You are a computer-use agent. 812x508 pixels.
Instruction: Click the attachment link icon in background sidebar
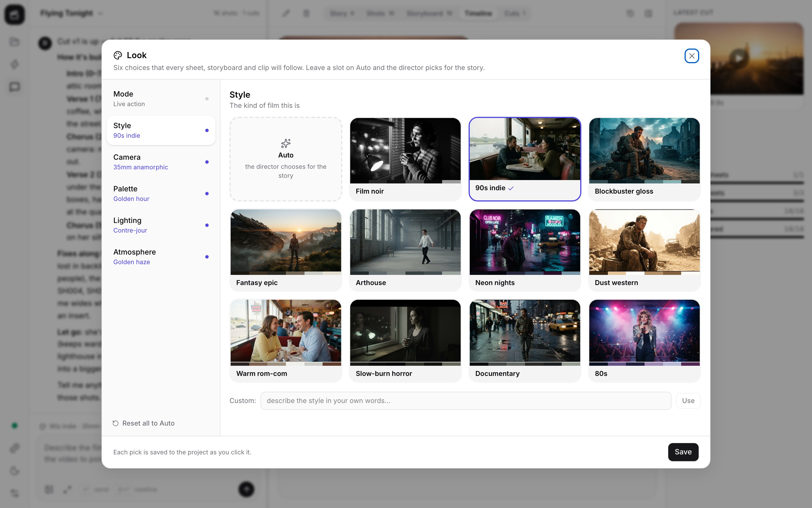tap(14, 448)
